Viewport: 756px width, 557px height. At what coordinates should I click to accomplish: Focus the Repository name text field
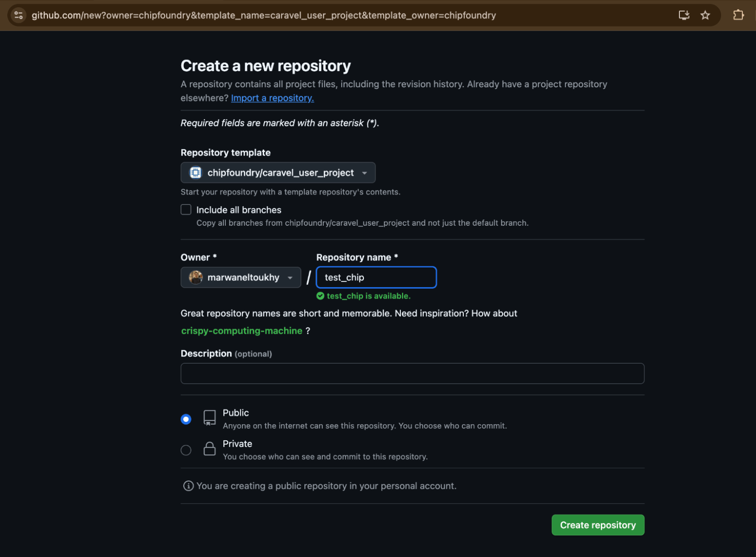(376, 278)
